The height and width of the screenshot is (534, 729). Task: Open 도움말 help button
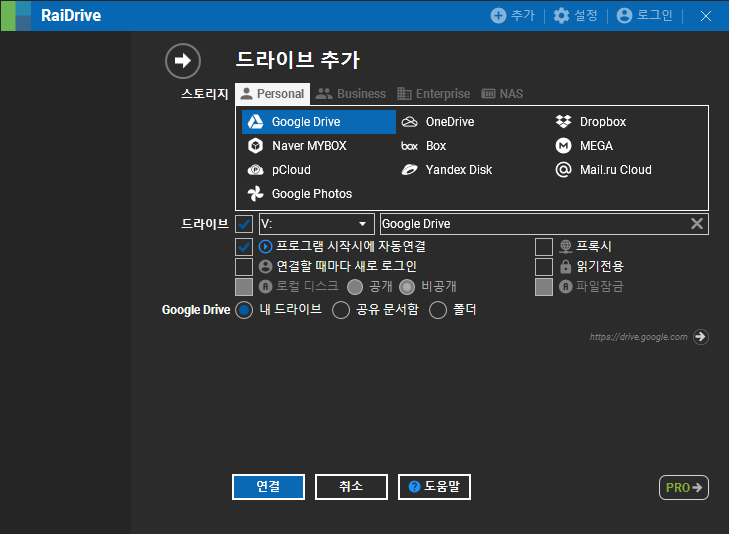tap(434, 487)
